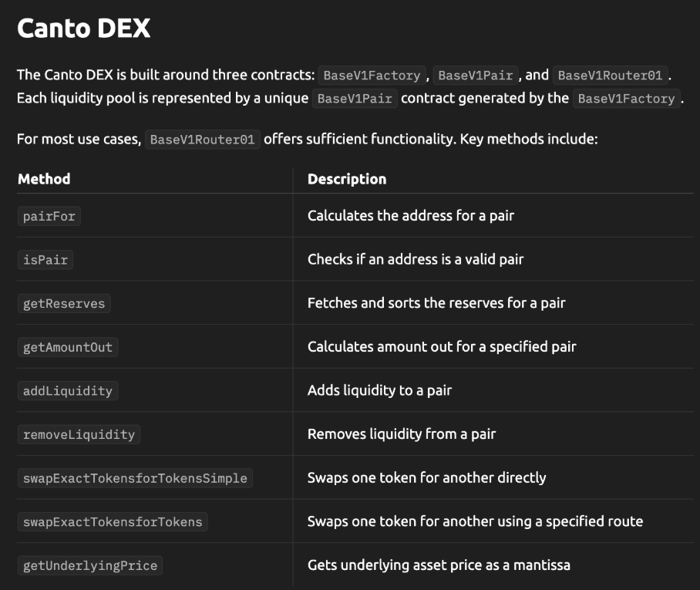Screen dimensions: 700x590
Task: Click the Canto DEX heading
Action: click(x=83, y=29)
